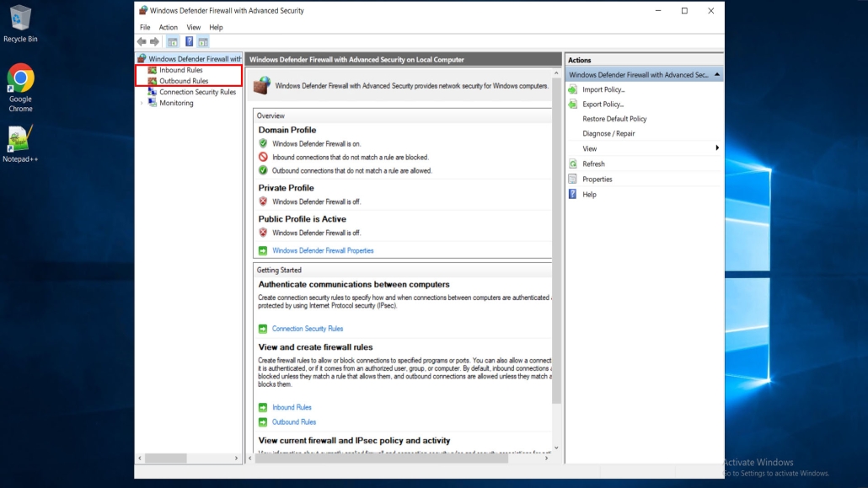Click the Public Profile is Active heading

(x=303, y=219)
